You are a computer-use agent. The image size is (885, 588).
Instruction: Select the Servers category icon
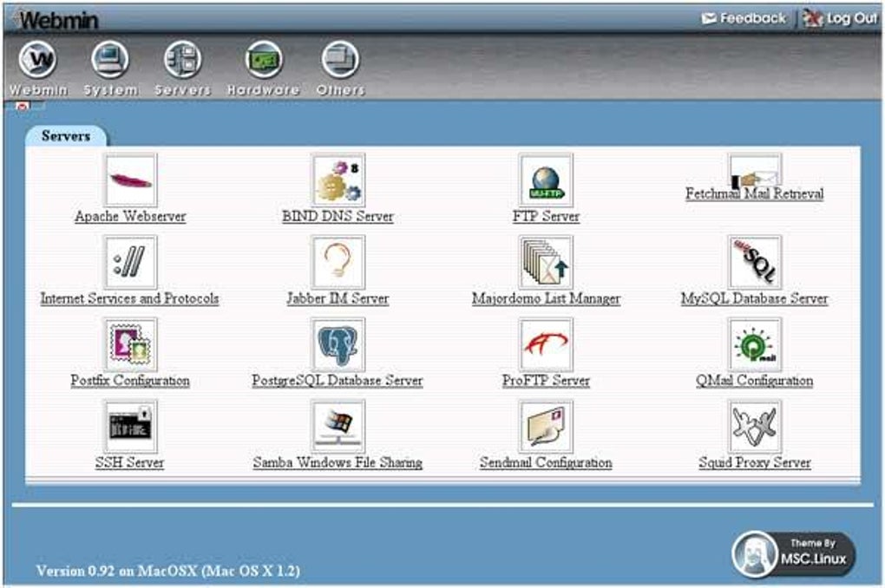click(182, 69)
